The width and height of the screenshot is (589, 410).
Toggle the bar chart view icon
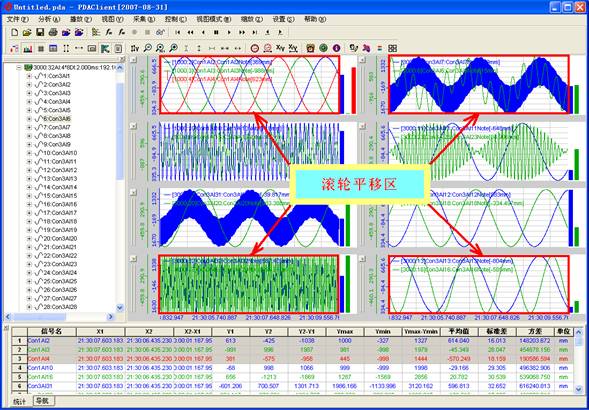(x=27, y=48)
